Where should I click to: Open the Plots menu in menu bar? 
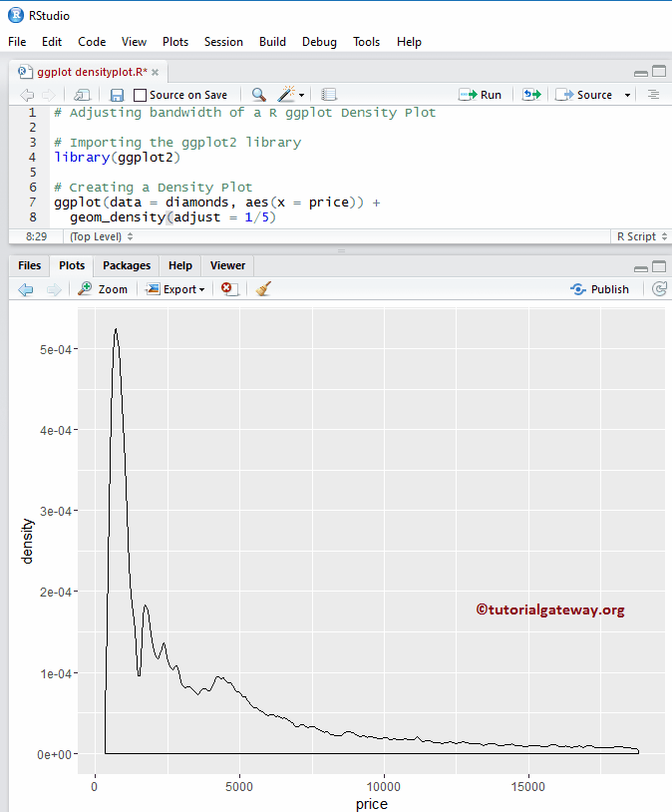175,42
